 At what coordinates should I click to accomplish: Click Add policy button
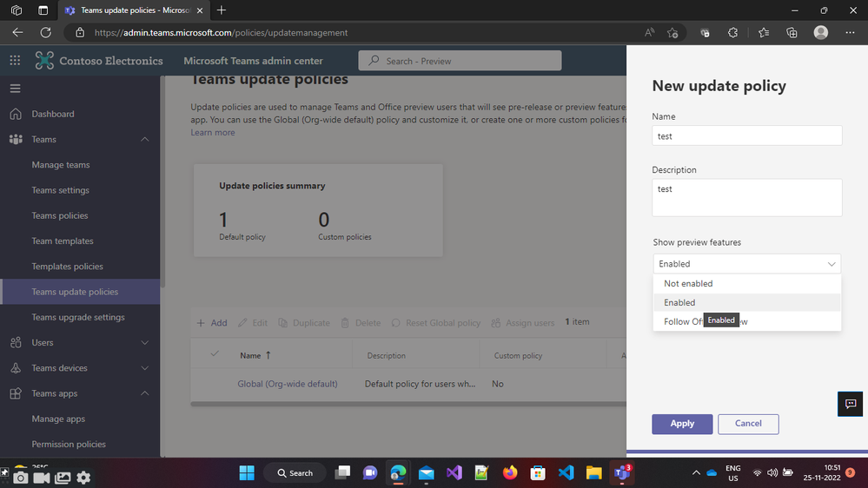[212, 322]
